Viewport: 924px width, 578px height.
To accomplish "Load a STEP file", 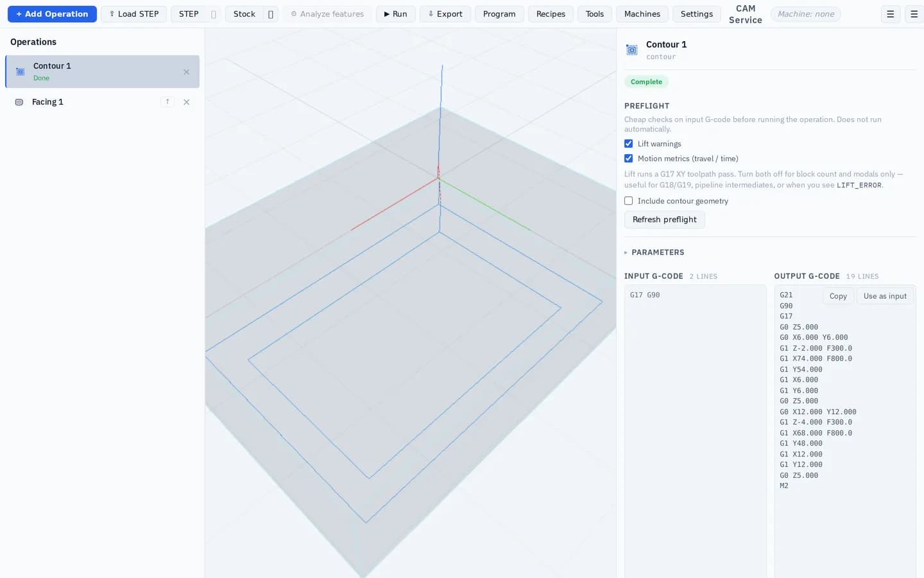I will point(133,14).
